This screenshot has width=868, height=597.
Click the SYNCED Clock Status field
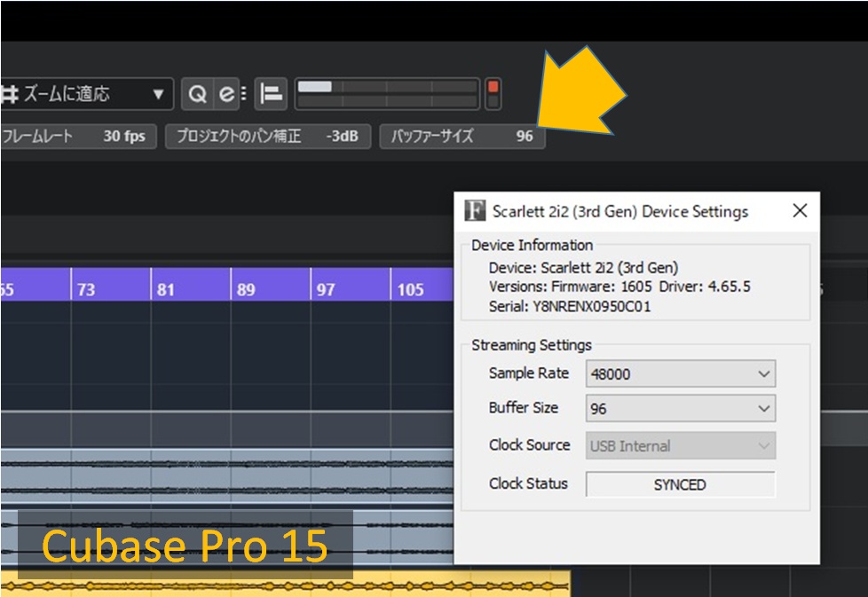click(x=680, y=485)
